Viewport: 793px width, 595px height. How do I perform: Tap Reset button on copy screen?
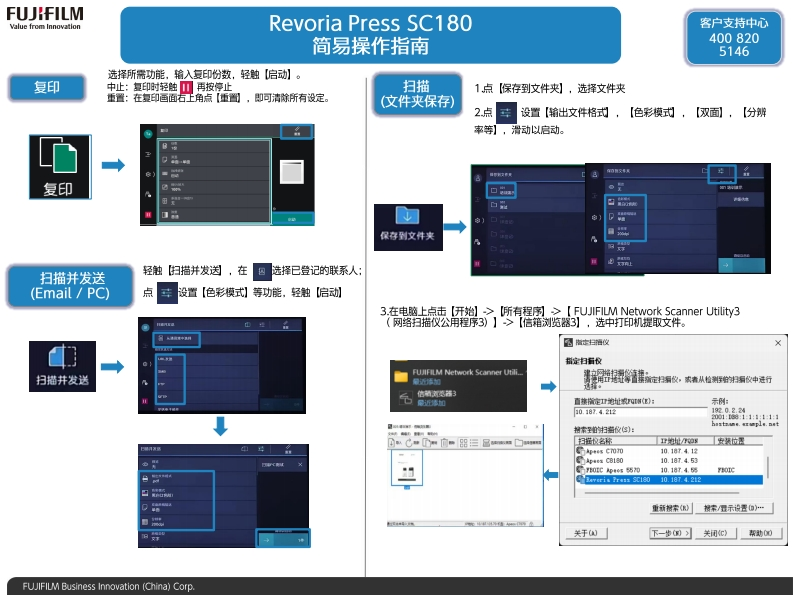(296, 132)
